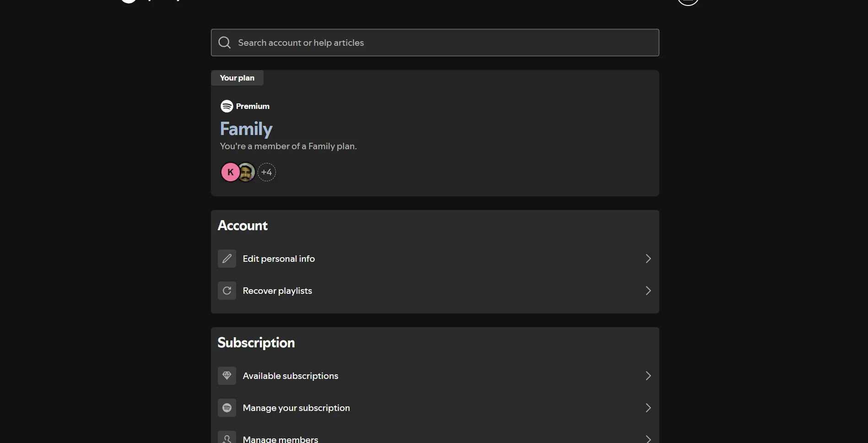Click the Spotify Premium logo icon
868x443 pixels.
click(226, 106)
